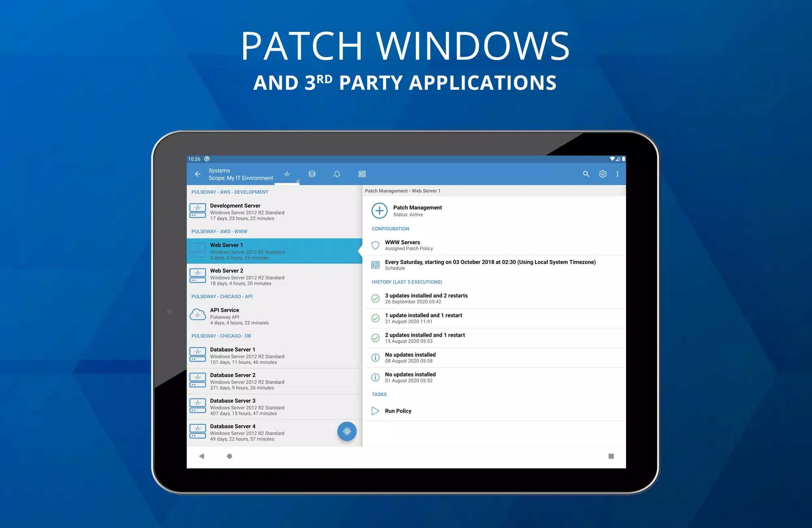Tap CONFIGURATION section heading

[391, 229]
